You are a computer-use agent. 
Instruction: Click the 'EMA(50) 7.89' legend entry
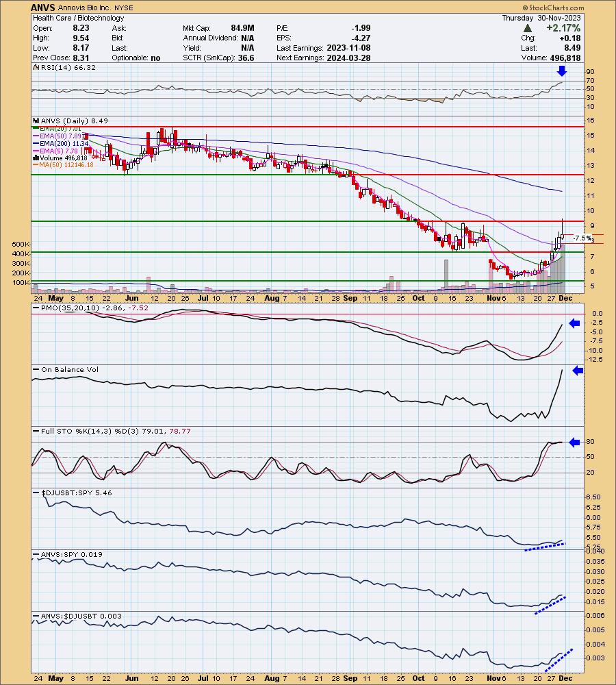(x=61, y=136)
